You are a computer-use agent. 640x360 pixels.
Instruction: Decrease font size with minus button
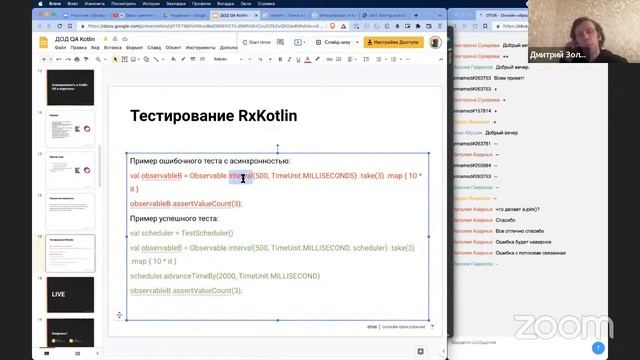(x=249, y=60)
